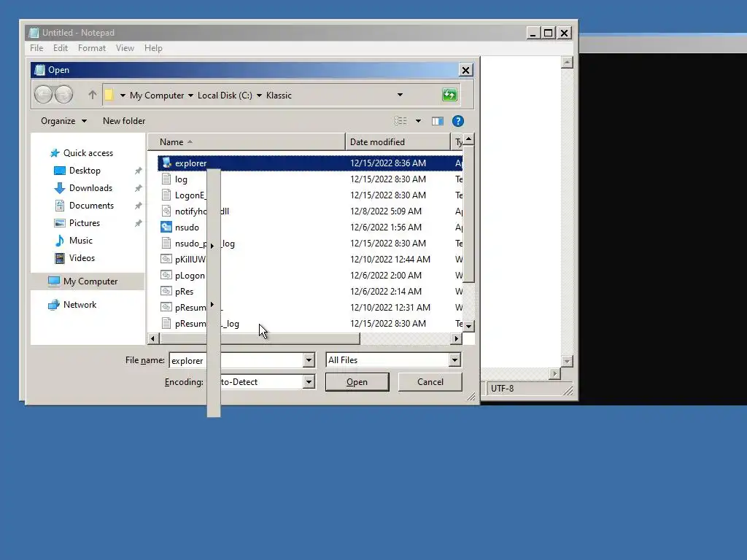Click the Open button
The width and height of the screenshot is (747, 560).
[x=357, y=382]
